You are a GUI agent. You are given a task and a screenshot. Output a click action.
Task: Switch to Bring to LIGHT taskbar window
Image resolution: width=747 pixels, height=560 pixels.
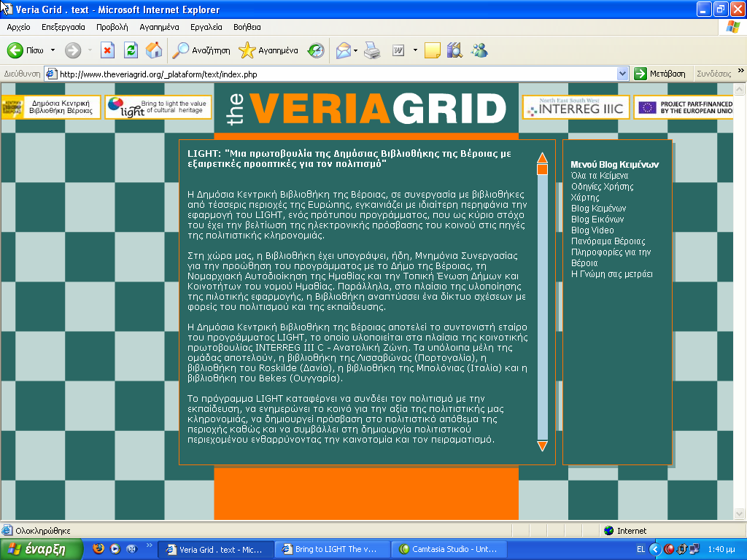click(332, 550)
